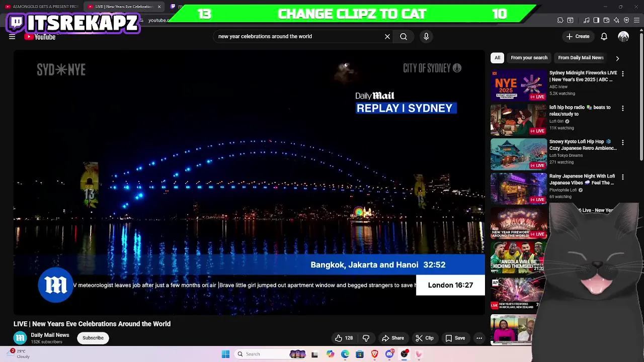Open options for Snowy Kyoto Lofi video
This screenshot has height=362, width=644.
[623, 143]
